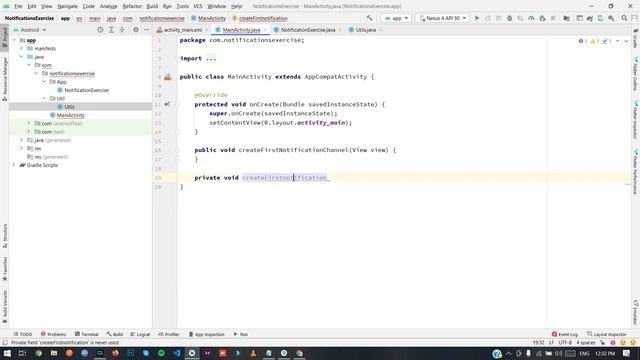This screenshot has height=360, width=640.
Task: Expand the manifests folder
Action: 22,48
